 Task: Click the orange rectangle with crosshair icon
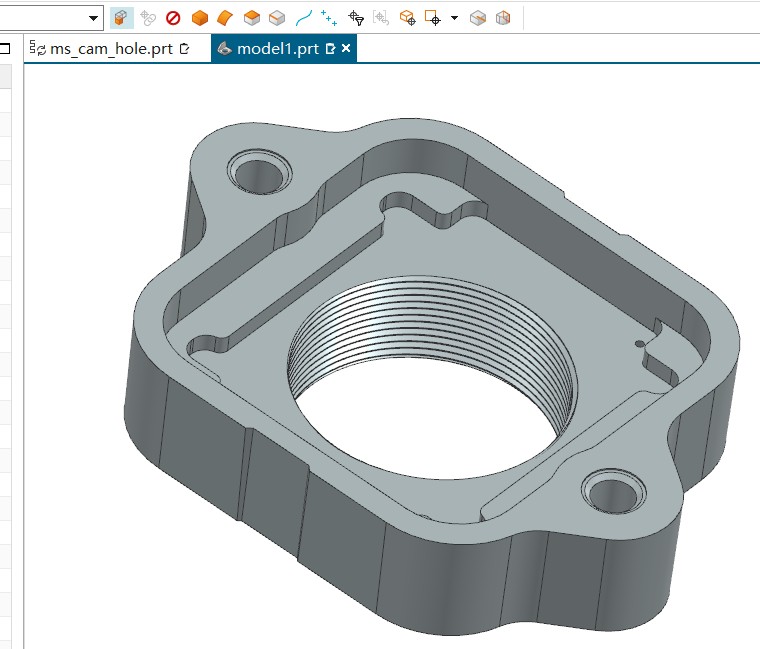[x=432, y=18]
